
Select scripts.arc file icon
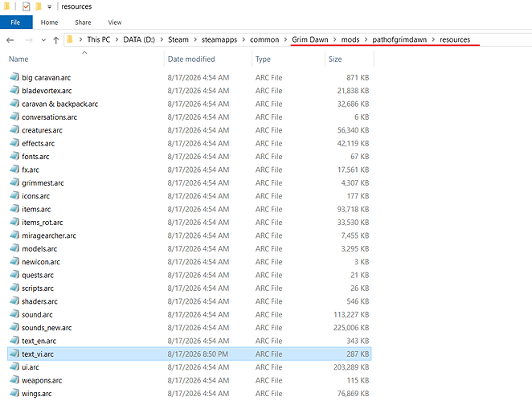14,288
